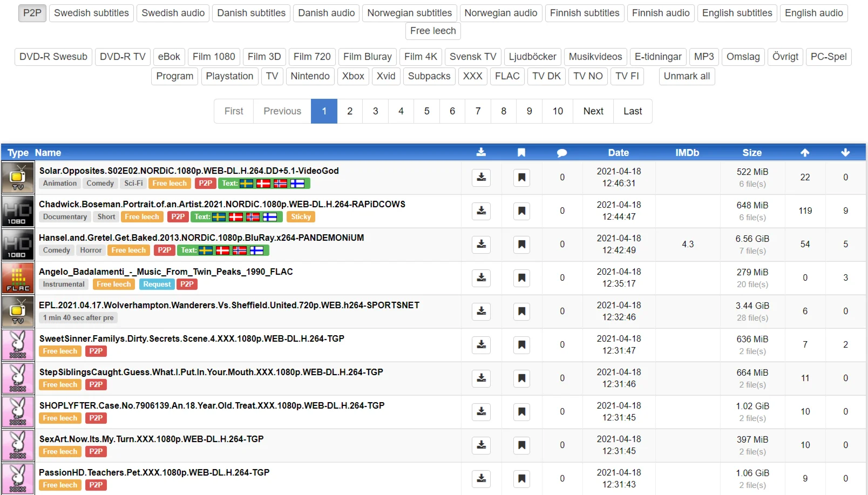Toggle the Film 4K category
Viewport: 868px width, 495px height.
(x=421, y=57)
